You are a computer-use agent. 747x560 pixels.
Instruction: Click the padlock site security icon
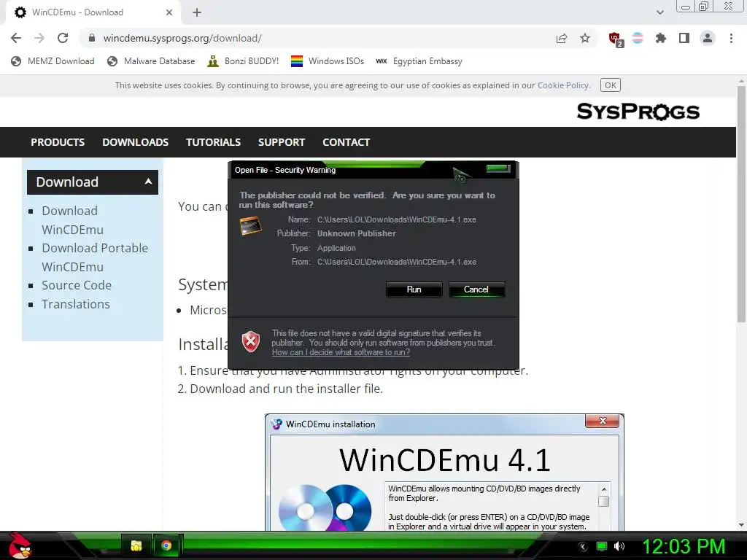pos(92,38)
